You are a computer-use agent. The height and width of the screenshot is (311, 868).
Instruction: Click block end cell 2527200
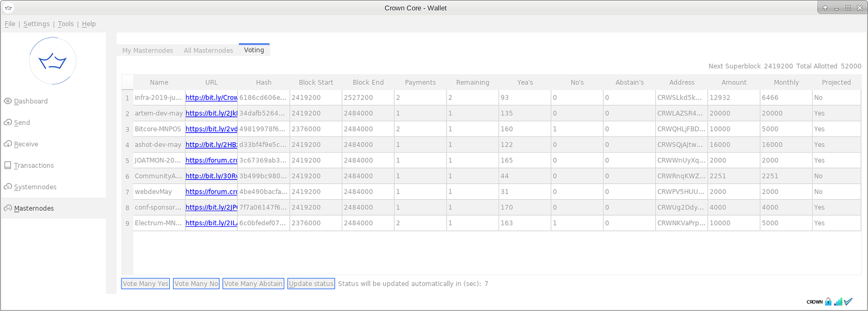pyautogui.click(x=368, y=98)
